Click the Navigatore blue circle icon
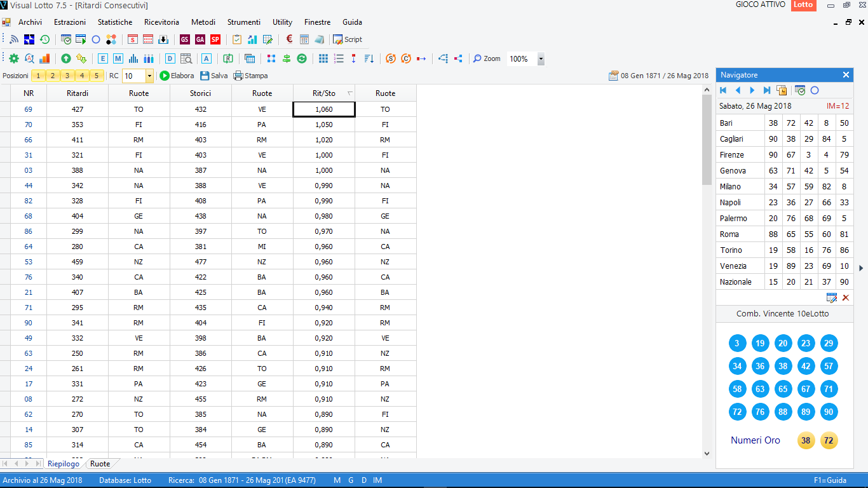Viewport: 868px width, 488px height. coord(815,90)
